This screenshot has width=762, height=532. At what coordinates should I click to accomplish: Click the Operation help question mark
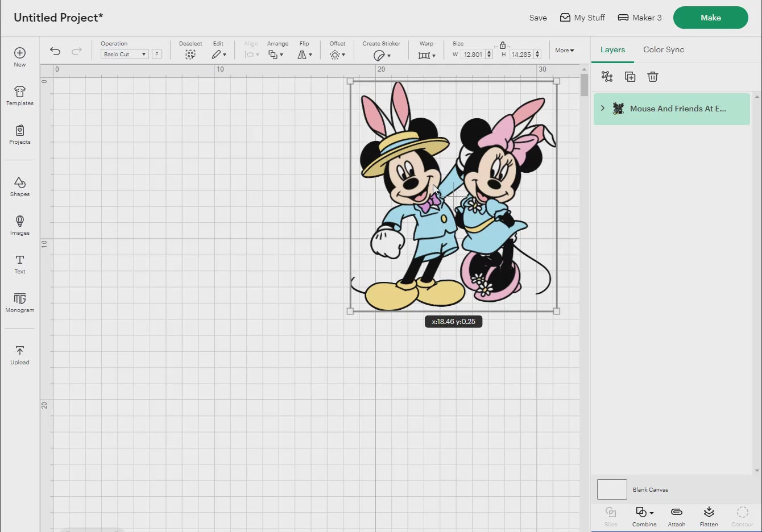[x=157, y=54]
